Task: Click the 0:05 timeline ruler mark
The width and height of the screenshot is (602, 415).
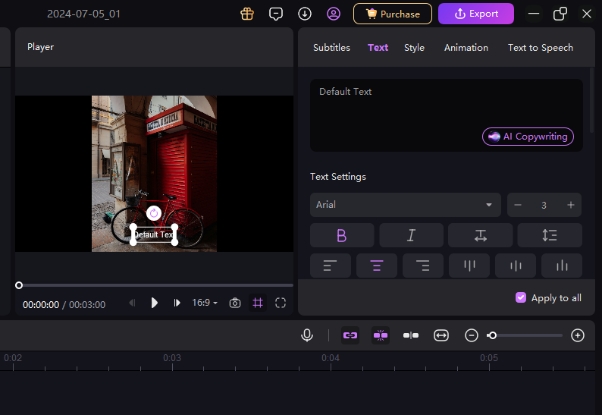Action: point(489,358)
